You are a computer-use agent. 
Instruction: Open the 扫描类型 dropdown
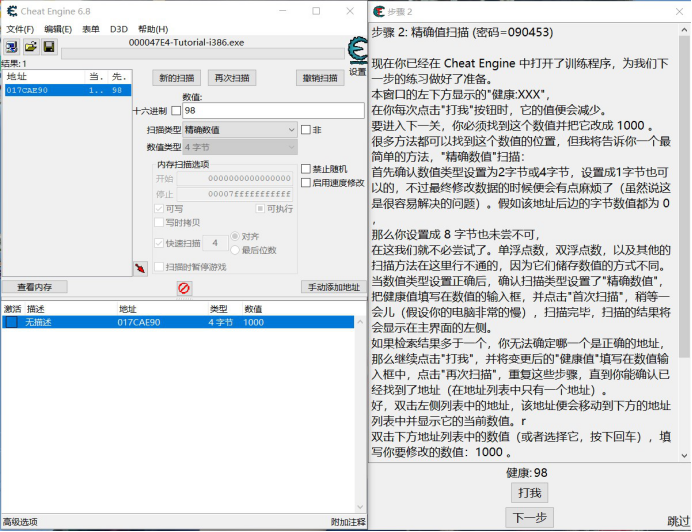click(x=240, y=130)
